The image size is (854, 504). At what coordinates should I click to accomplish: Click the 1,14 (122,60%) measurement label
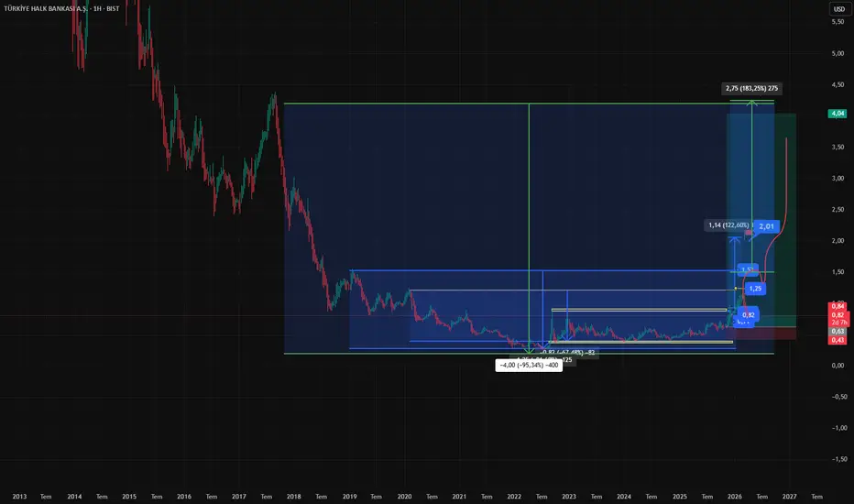[x=728, y=225]
